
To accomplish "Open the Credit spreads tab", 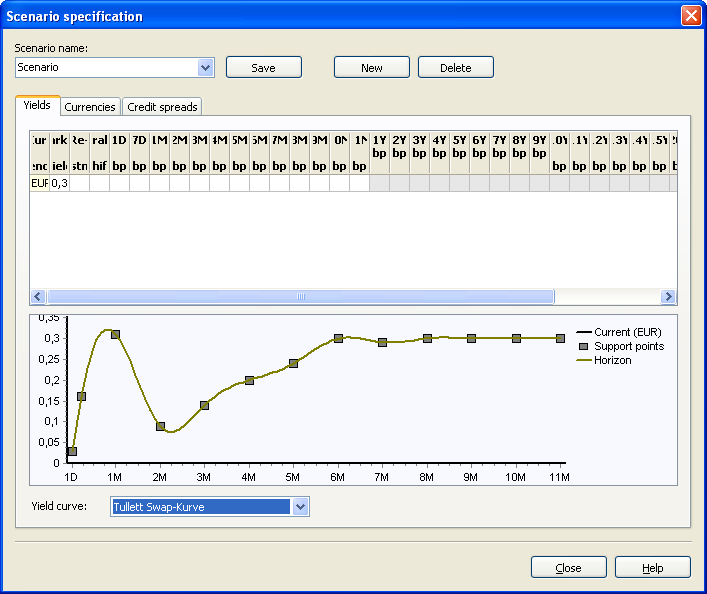I will point(162,107).
